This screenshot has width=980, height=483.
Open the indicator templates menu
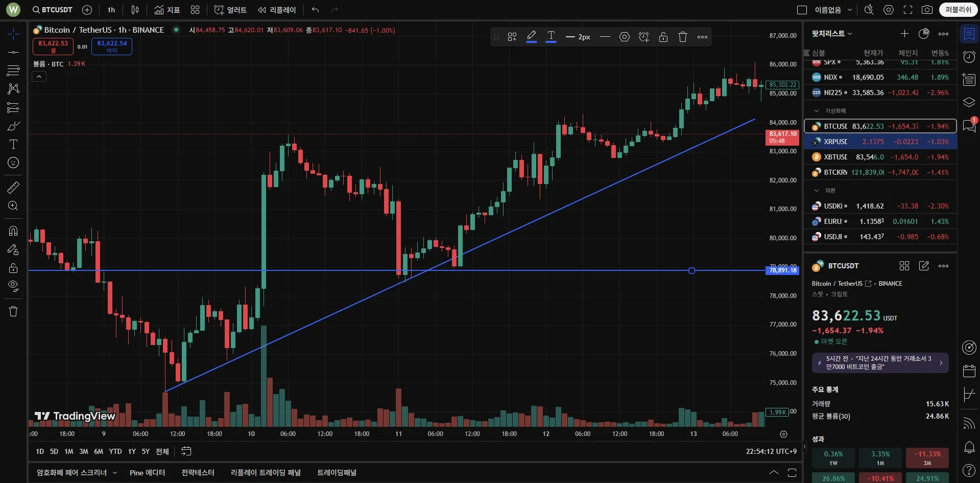tap(195, 10)
